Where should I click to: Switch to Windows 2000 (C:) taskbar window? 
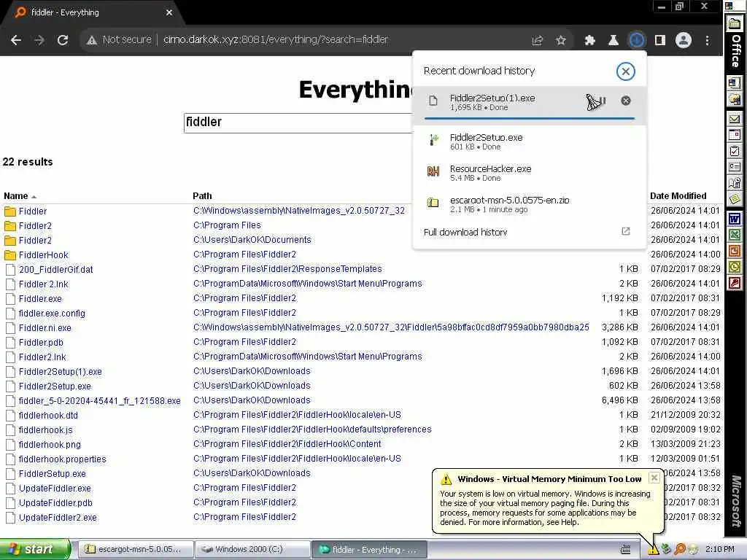(252, 550)
